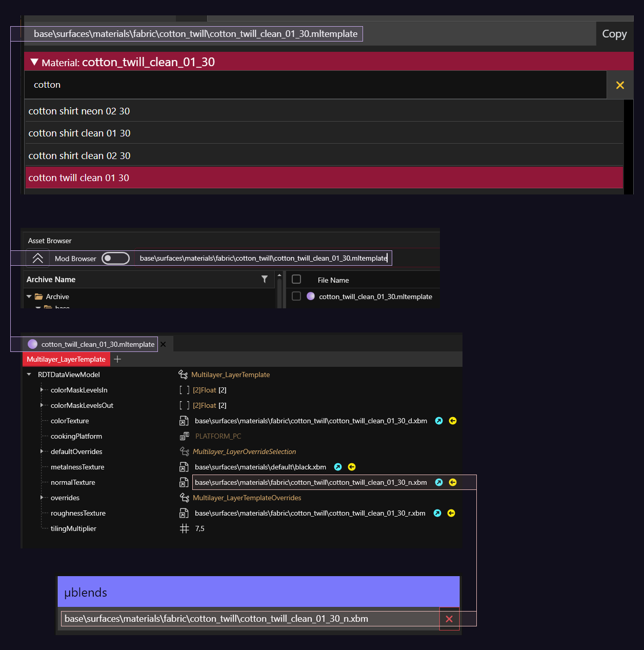This screenshot has height=650, width=644.
Task: Check the File Name header checkbox
Action: 296,279
